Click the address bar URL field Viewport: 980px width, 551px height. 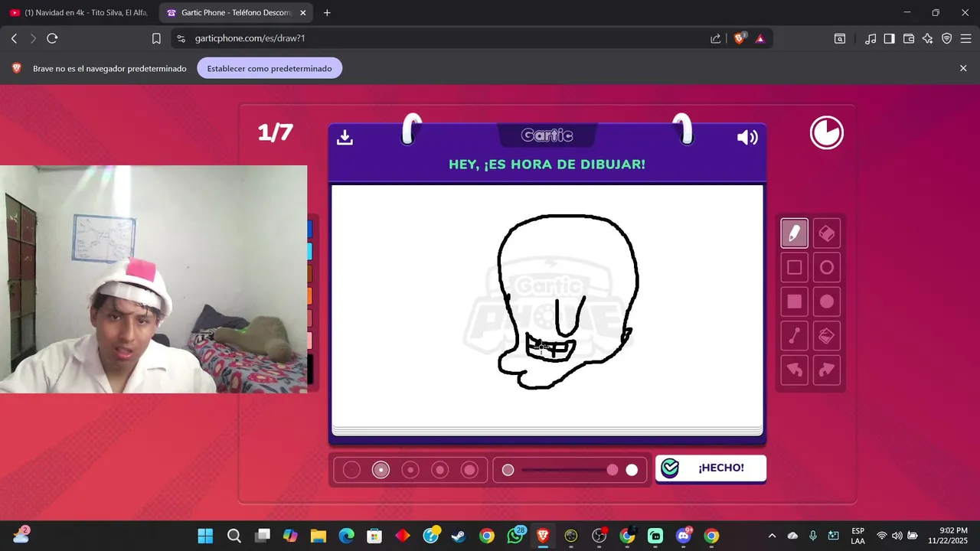point(444,38)
